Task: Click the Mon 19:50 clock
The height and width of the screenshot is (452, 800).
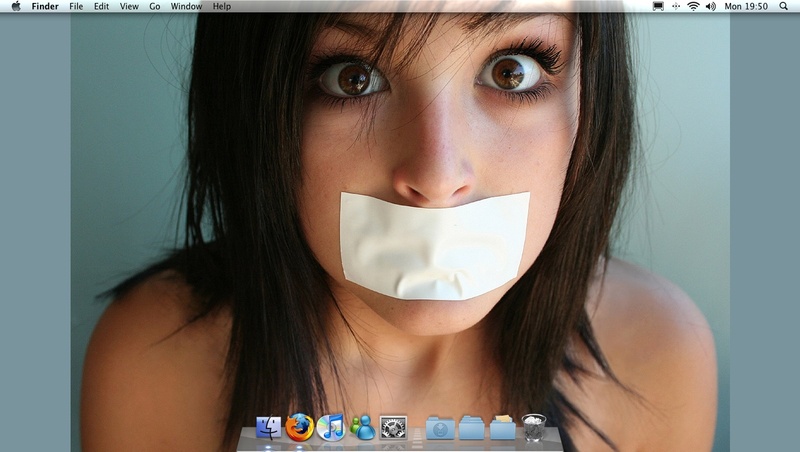Action: [x=746, y=6]
